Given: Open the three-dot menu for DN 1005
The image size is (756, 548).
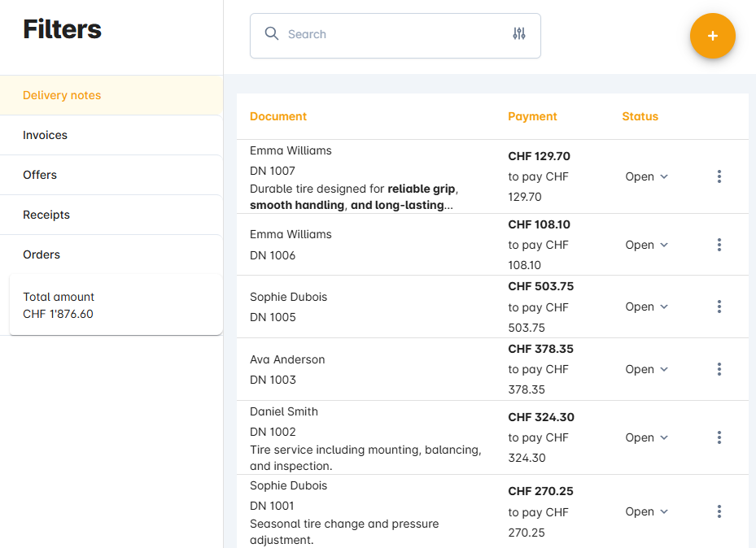Looking at the screenshot, I should click(719, 307).
